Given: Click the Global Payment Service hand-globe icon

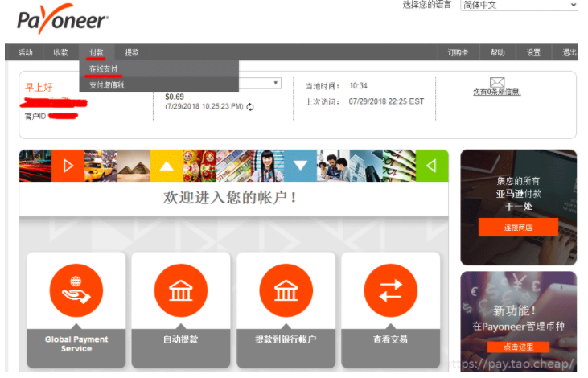Looking at the screenshot, I should pyautogui.click(x=76, y=290).
